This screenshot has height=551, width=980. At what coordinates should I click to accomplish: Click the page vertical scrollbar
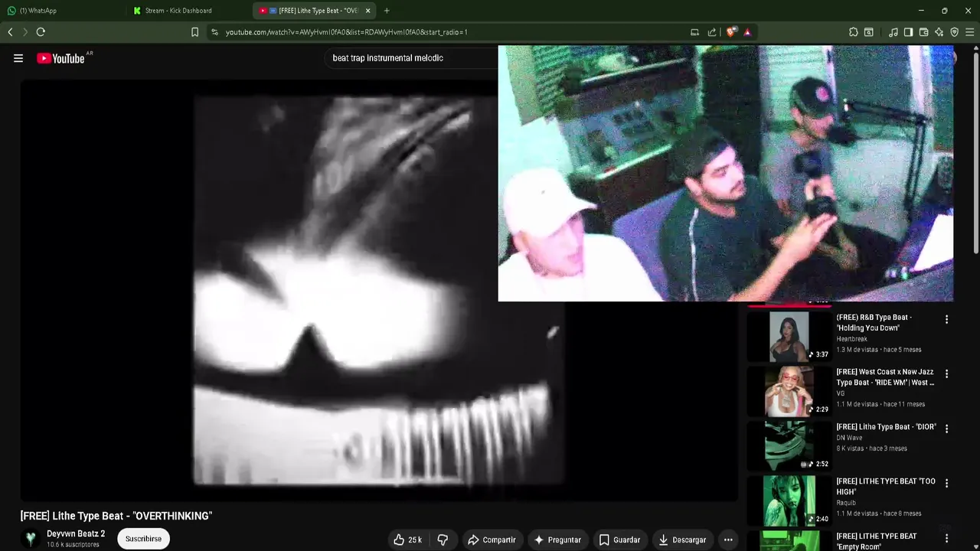click(975, 153)
